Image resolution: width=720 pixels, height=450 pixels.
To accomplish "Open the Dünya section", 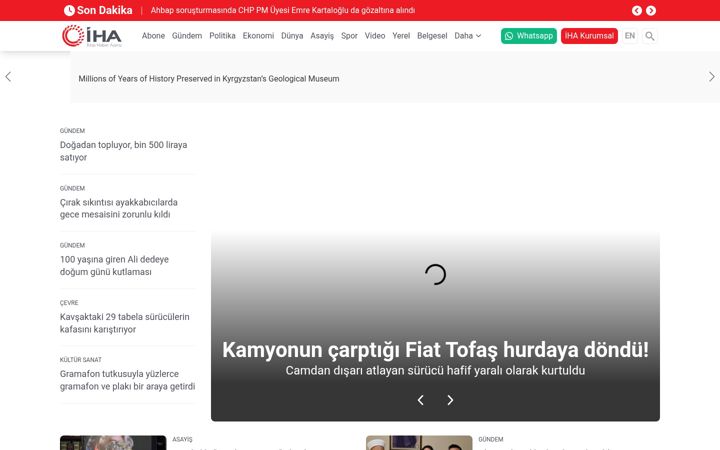I will pos(292,36).
